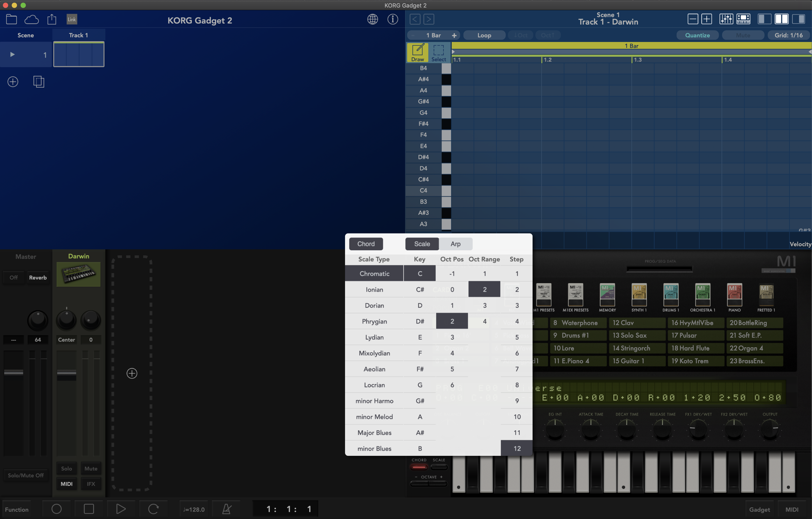This screenshot has width=812, height=519.
Task: Show the mixer view icon
Action: point(726,19)
